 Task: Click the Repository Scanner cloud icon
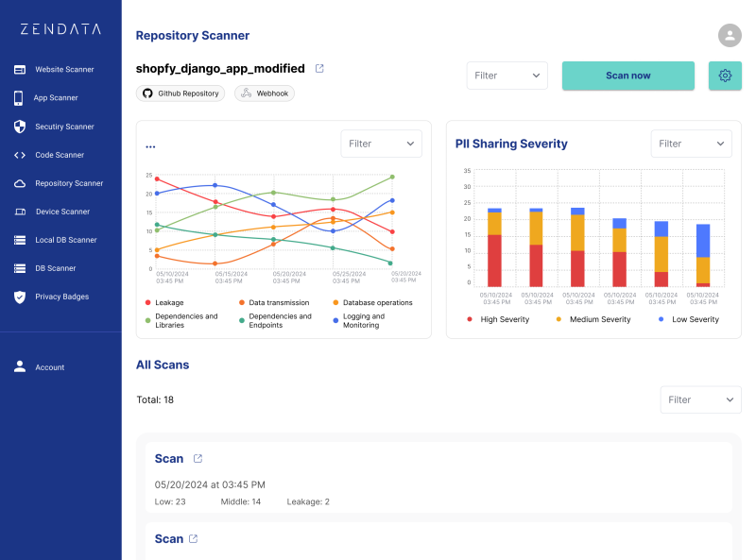pyautogui.click(x=20, y=183)
